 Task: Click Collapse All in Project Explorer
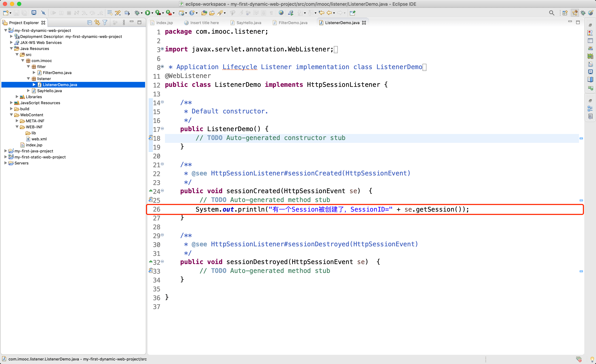click(90, 23)
